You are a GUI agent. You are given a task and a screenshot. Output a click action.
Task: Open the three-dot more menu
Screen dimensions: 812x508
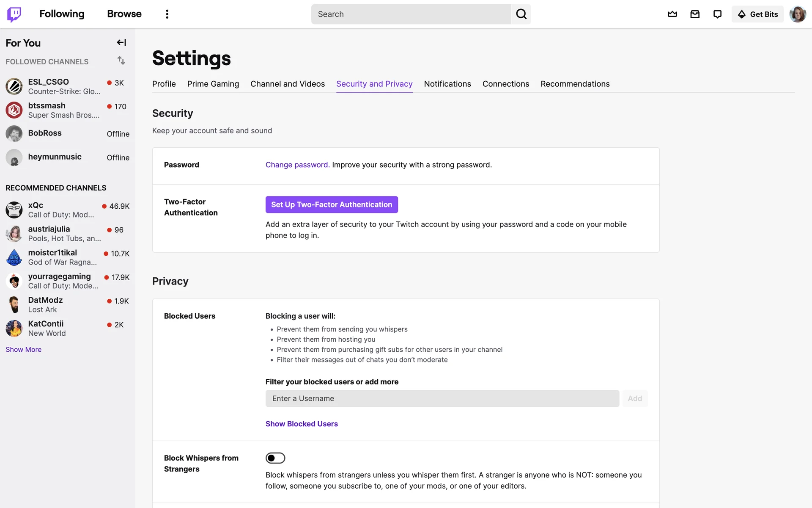pos(167,14)
